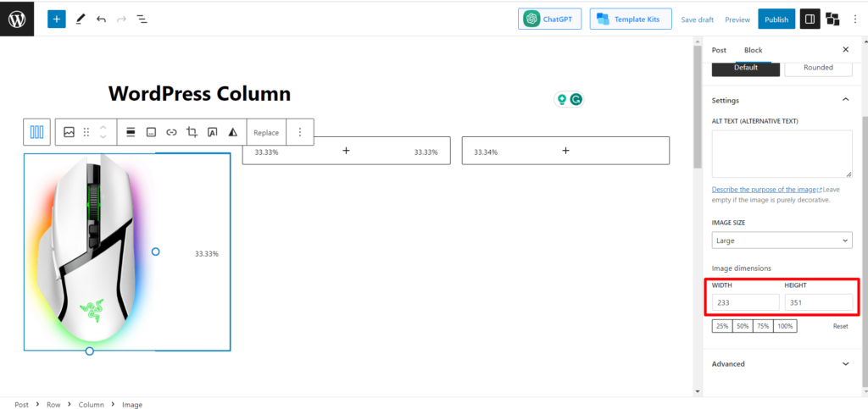Add block in the middle column
The width and height of the screenshot is (868, 409).
[346, 151]
